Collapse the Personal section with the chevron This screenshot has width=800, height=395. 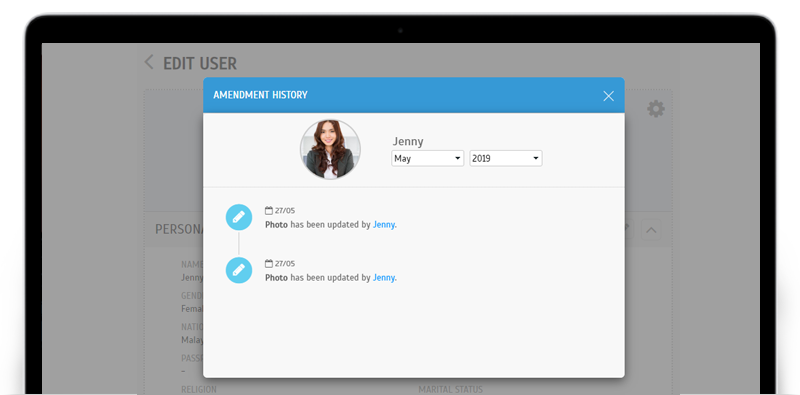[x=651, y=230]
